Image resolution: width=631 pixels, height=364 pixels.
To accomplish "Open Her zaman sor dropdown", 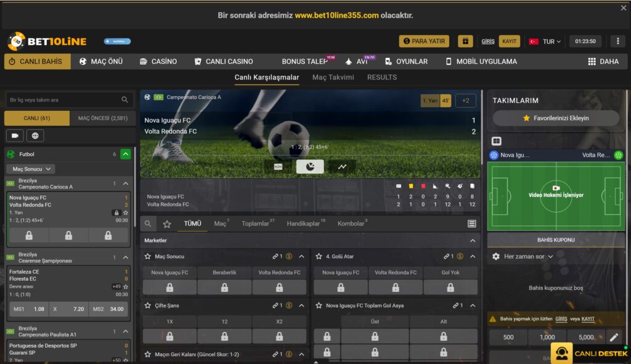I will 528,256.
